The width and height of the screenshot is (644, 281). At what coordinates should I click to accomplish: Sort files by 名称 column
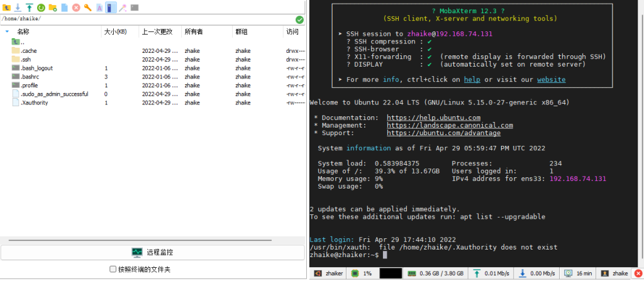click(x=23, y=31)
